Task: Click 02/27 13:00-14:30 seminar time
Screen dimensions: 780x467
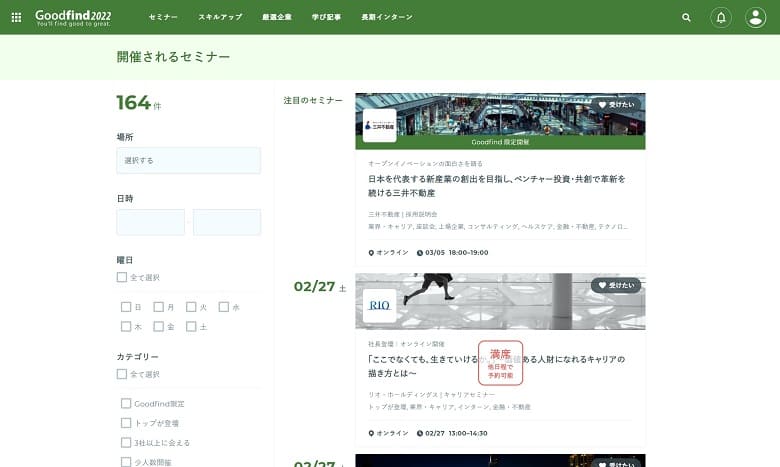Action: (453, 433)
